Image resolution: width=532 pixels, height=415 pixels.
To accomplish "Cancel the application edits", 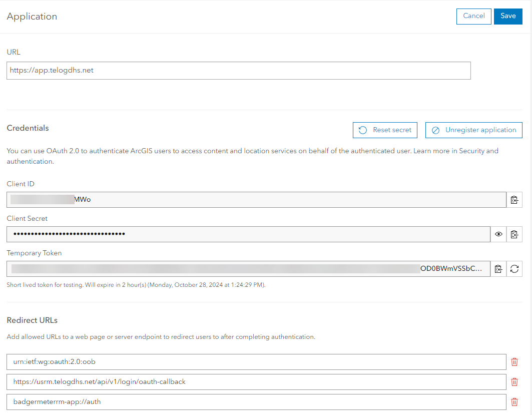I will point(473,16).
